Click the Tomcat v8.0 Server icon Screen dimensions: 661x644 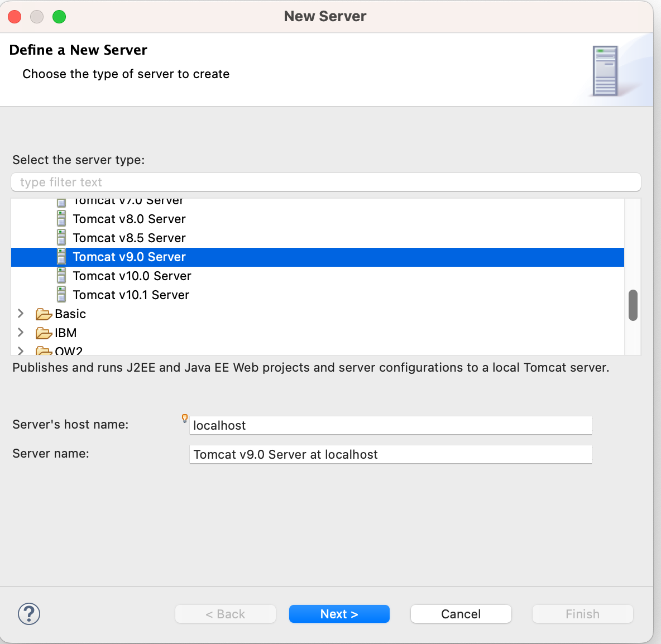point(61,219)
